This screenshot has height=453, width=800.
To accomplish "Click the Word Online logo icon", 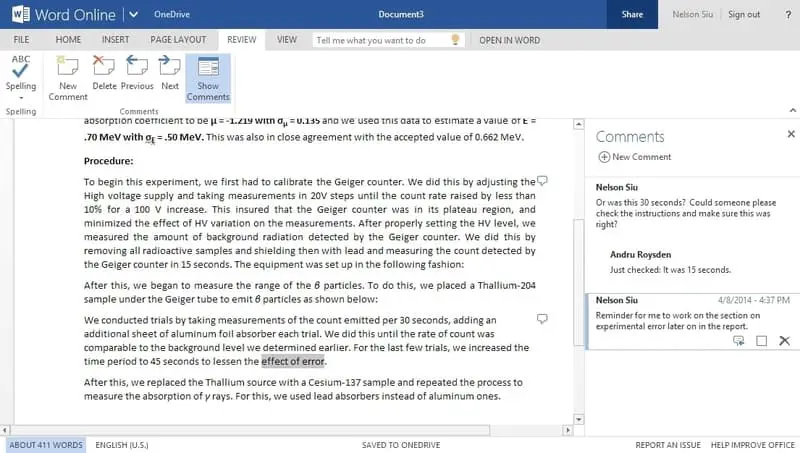I will point(21,14).
